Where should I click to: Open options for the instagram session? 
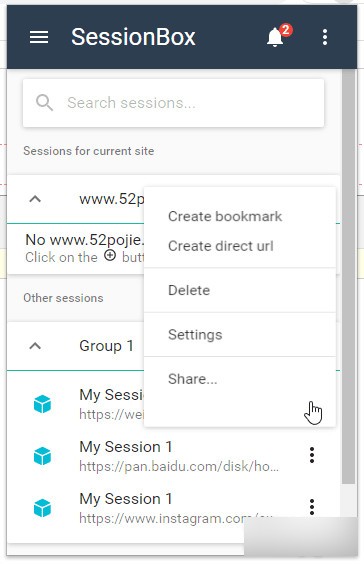312,507
